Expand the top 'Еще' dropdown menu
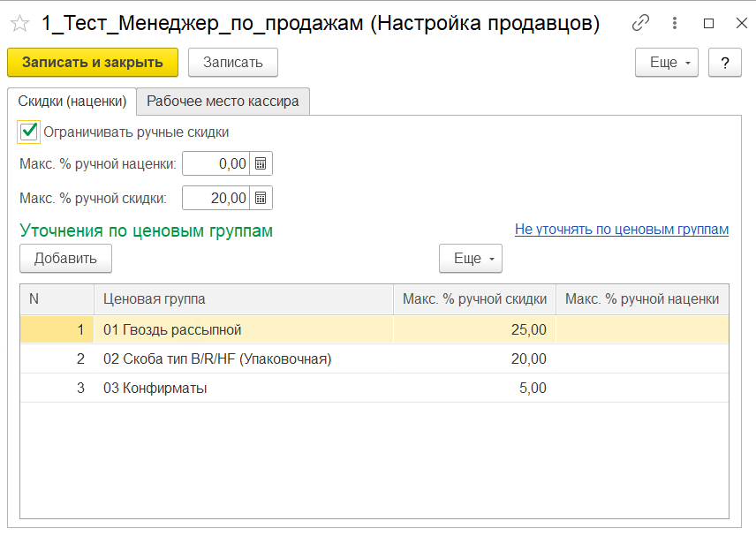 click(666, 63)
